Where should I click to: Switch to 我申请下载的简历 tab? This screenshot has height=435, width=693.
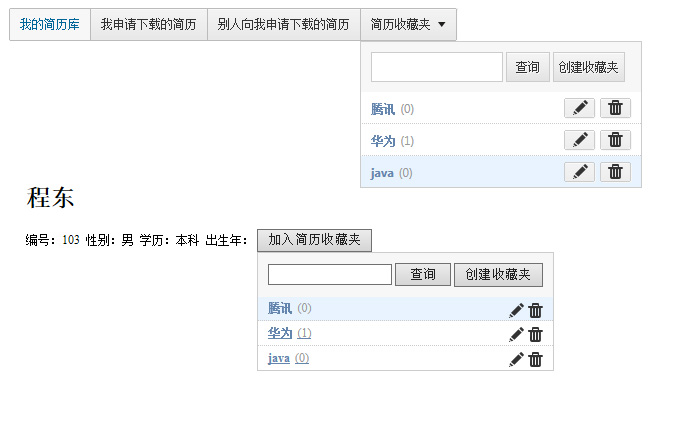coord(149,24)
